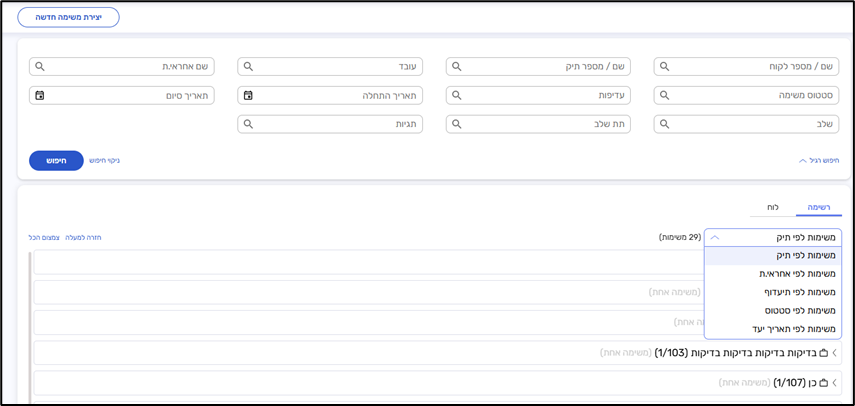Click briefcase icon on בדיקות (1/103) row
Viewport: 855px width, 406px height.
(824, 354)
